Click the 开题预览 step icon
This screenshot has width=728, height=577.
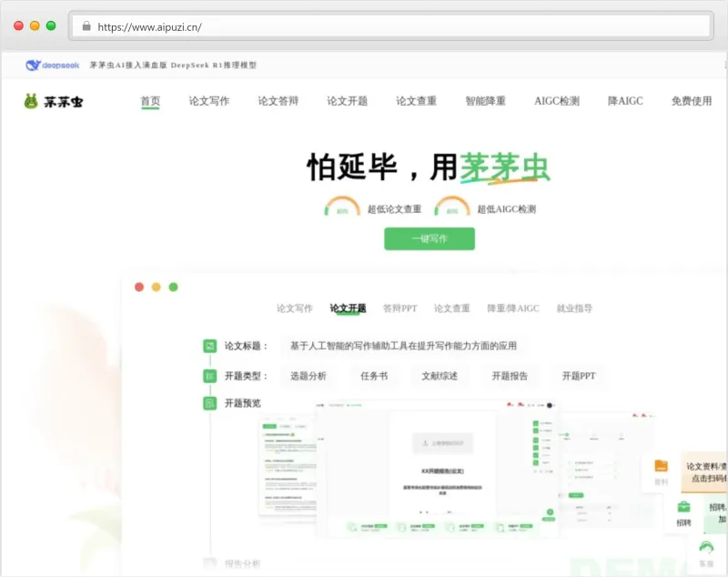[x=210, y=403]
